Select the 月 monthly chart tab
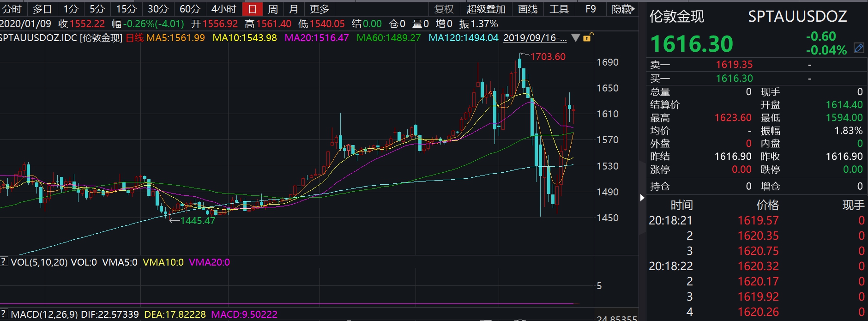This screenshot has height=321, width=868. pos(294,9)
